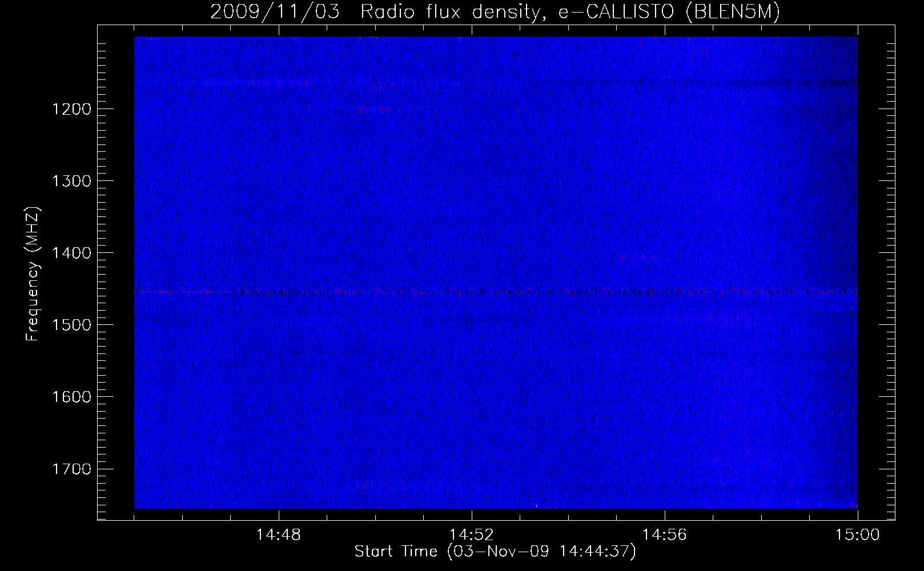This screenshot has width=924, height=571.
Task: Click the "Frequency (MHZ)" axis label
Action: (x=33, y=274)
